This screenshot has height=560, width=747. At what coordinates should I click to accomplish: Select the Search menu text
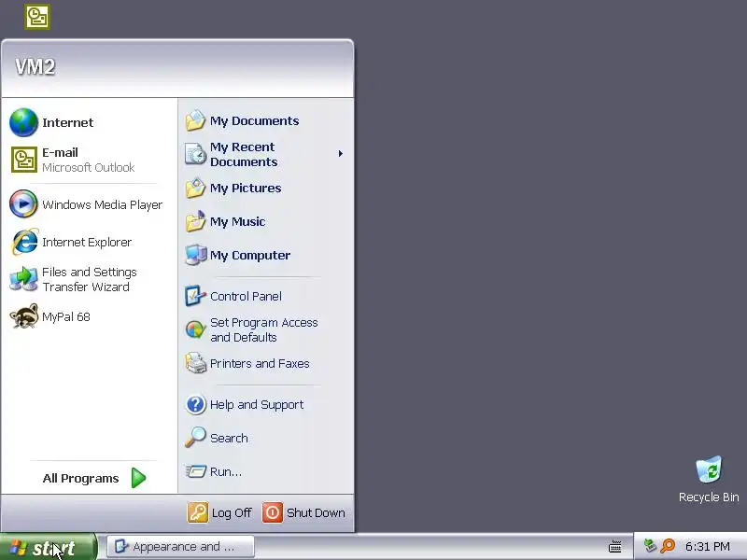229,438
